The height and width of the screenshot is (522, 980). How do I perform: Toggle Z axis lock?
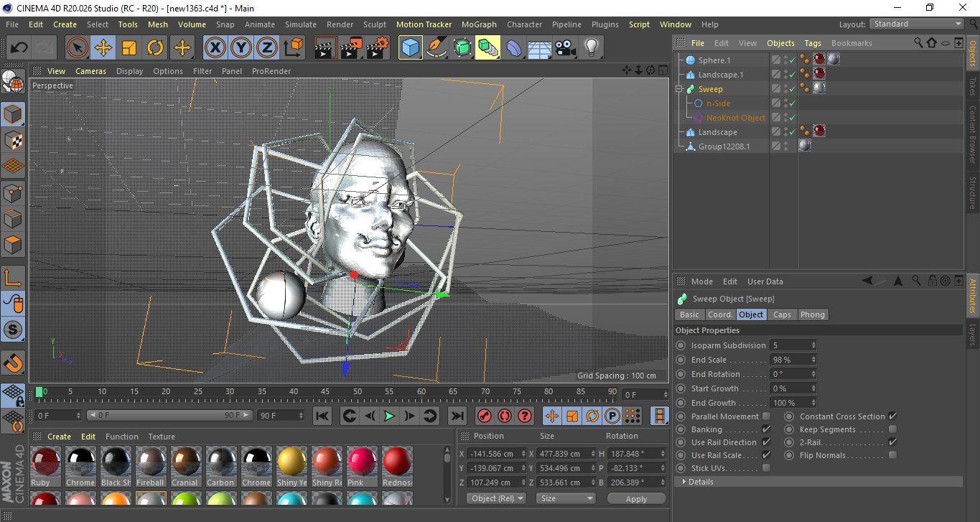pos(267,48)
